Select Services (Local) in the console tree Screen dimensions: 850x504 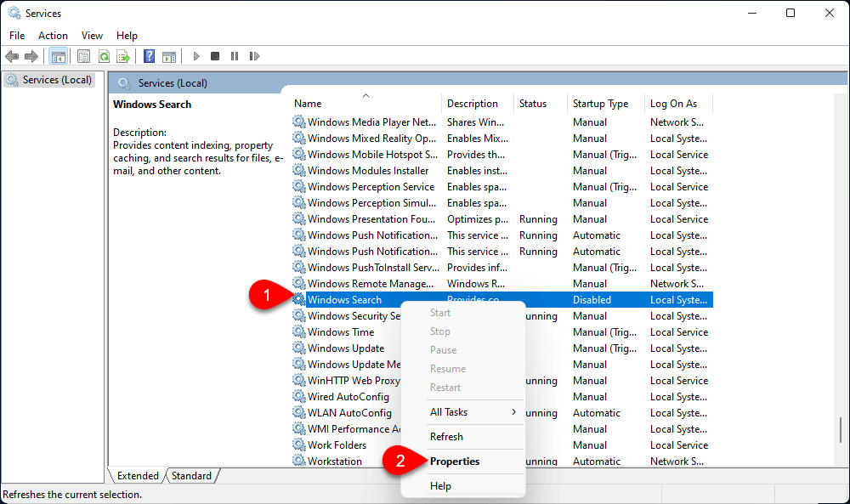pos(57,80)
